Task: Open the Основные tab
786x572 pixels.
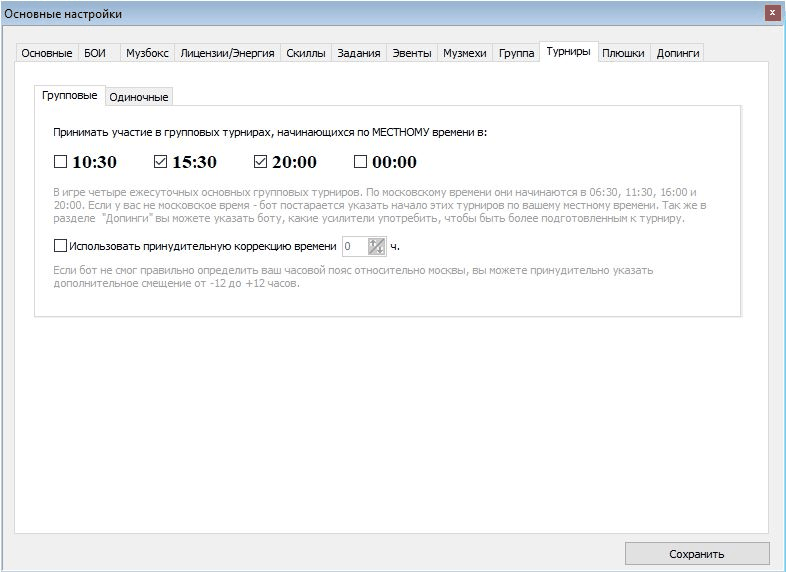Action: (47, 53)
